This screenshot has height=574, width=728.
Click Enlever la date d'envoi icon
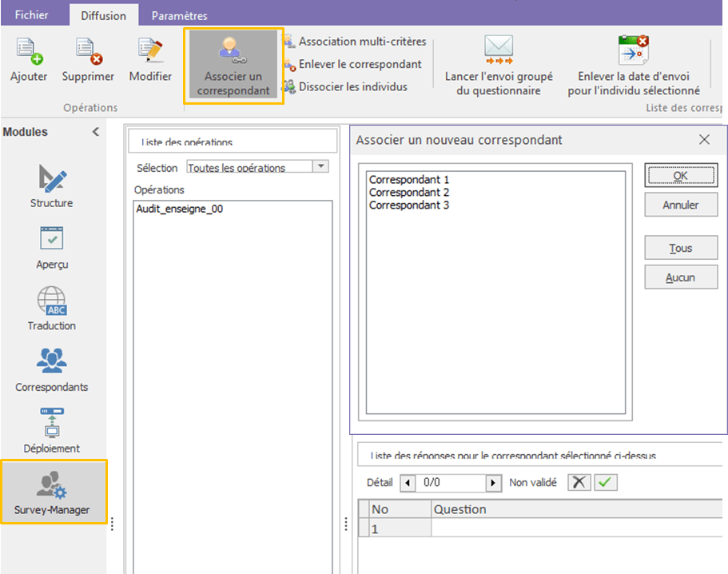click(633, 50)
